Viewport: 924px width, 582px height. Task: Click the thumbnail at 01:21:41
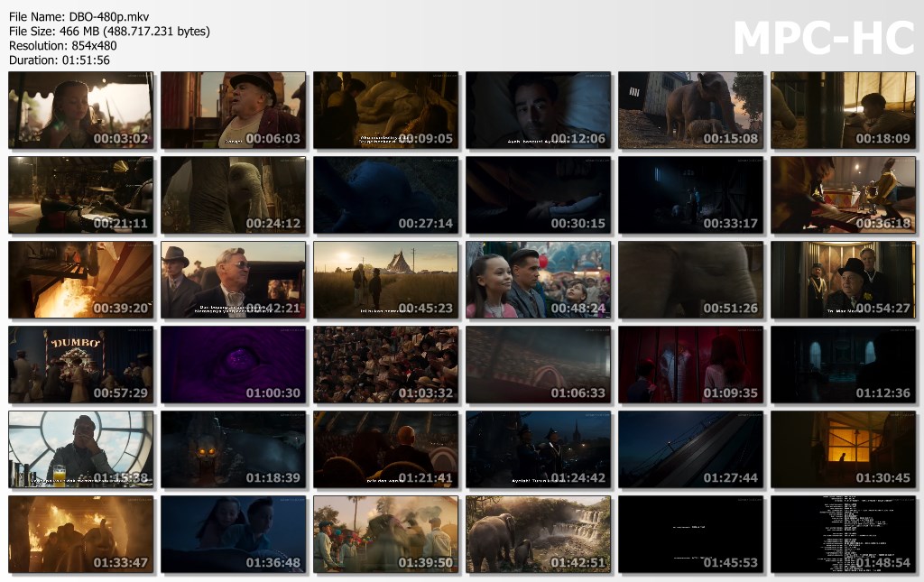tap(386, 449)
